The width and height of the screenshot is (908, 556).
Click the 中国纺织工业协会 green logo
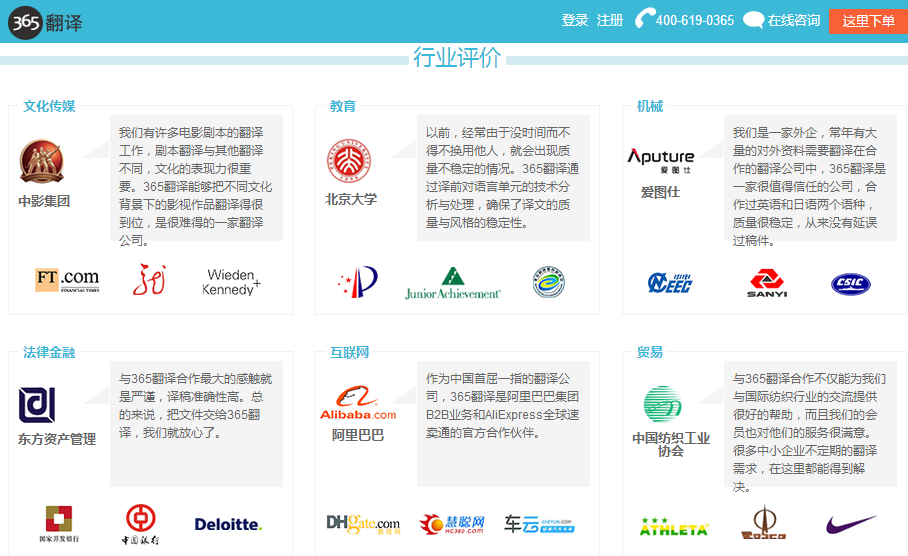pos(662,404)
